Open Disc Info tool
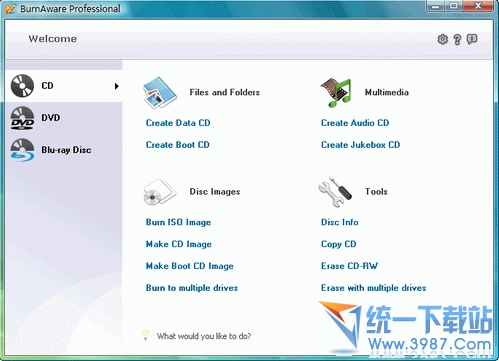The image size is (499, 361). [x=340, y=222]
